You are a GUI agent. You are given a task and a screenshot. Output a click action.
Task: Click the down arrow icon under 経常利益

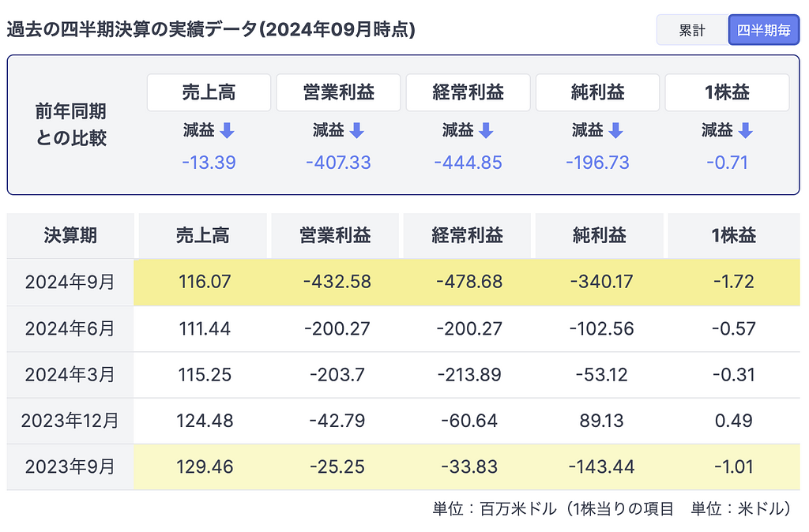point(487,131)
